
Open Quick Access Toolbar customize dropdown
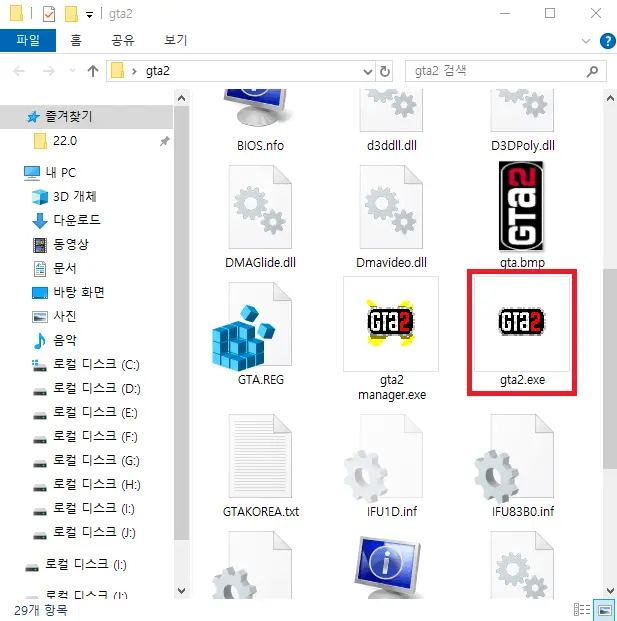pyautogui.click(x=90, y=15)
